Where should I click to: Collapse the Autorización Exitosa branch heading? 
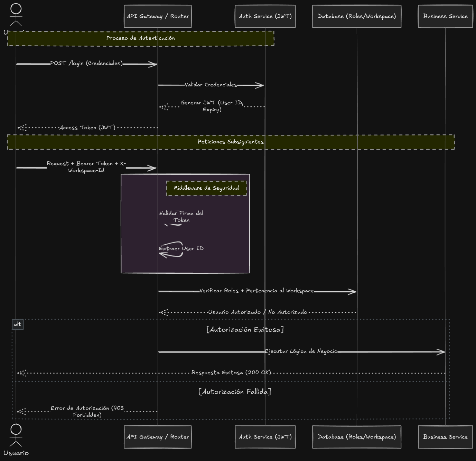point(245,330)
